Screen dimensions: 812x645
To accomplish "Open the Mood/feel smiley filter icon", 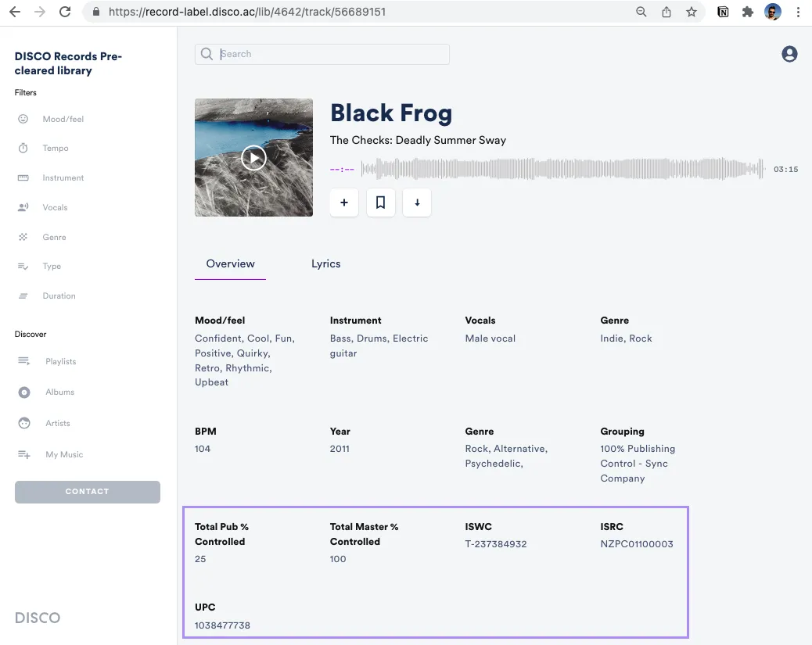I will click(23, 119).
